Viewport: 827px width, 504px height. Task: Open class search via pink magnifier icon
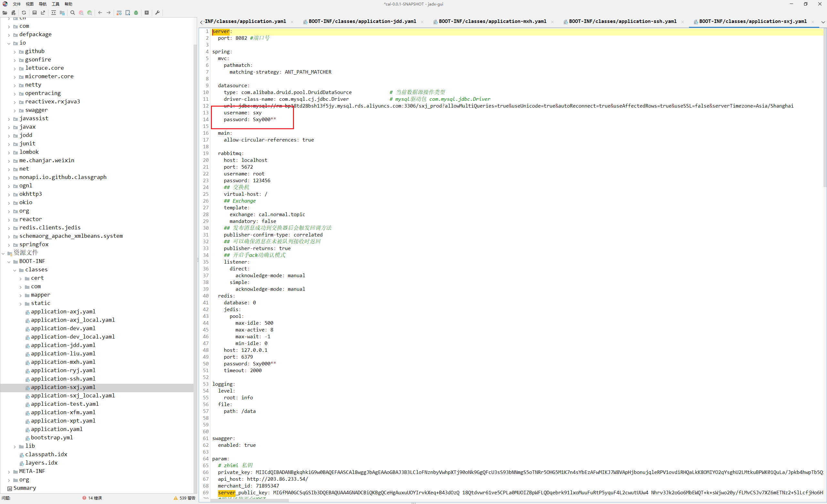tap(81, 13)
